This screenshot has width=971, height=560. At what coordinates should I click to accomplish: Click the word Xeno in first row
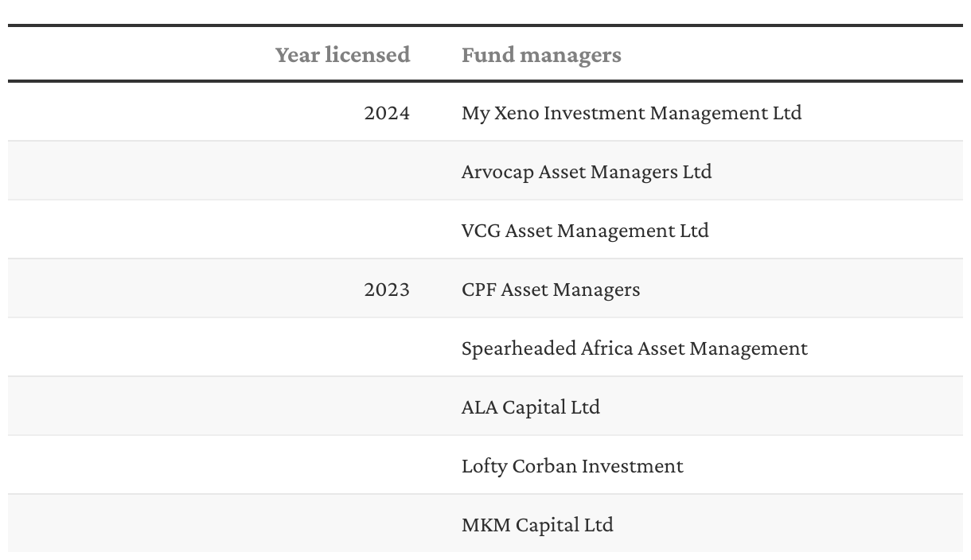[x=517, y=113]
